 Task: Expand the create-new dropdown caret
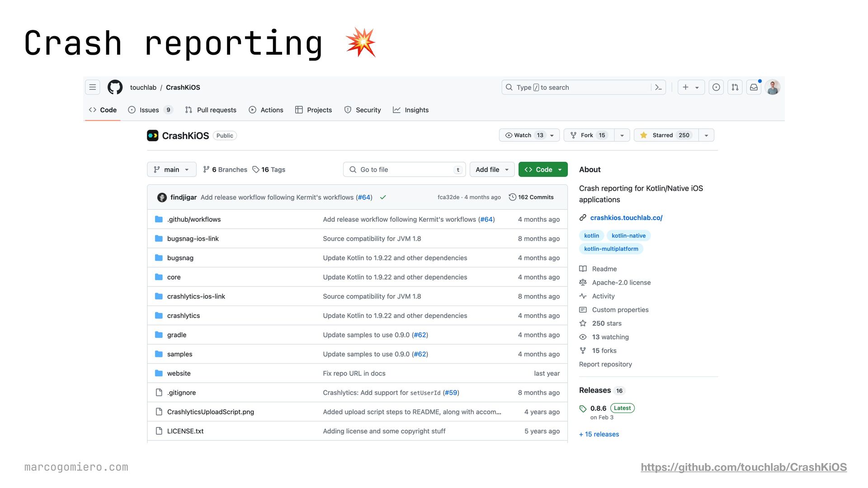(697, 88)
